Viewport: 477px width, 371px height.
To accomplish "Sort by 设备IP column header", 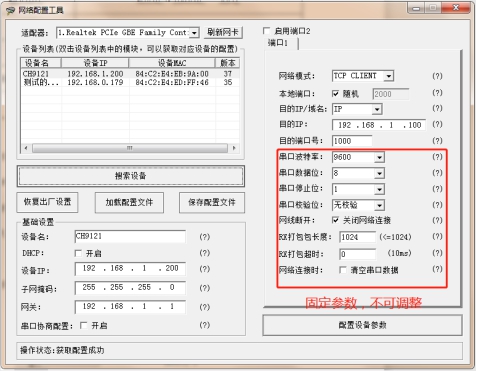I will coord(95,63).
